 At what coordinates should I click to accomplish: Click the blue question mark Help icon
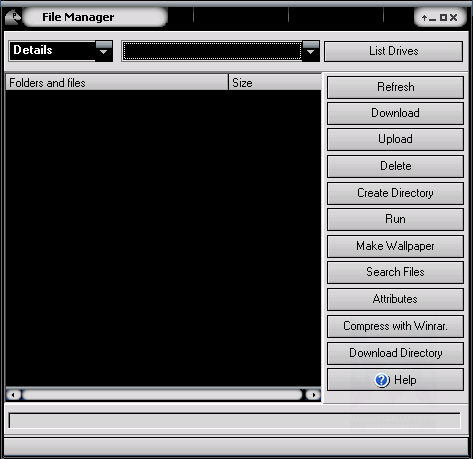(x=382, y=380)
